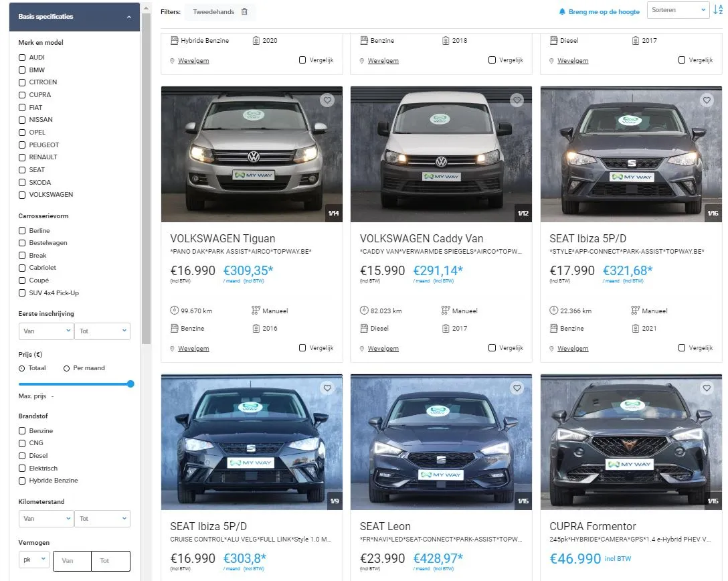Screen dimensions: 728x581
Task: Remove Tweedehands filter with trash icon
Action: 244,11
